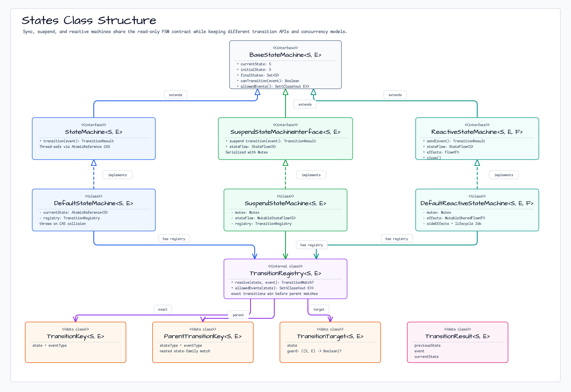Click the currentState: S member line
The width and height of the screenshot is (571, 392).
click(254, 64)
